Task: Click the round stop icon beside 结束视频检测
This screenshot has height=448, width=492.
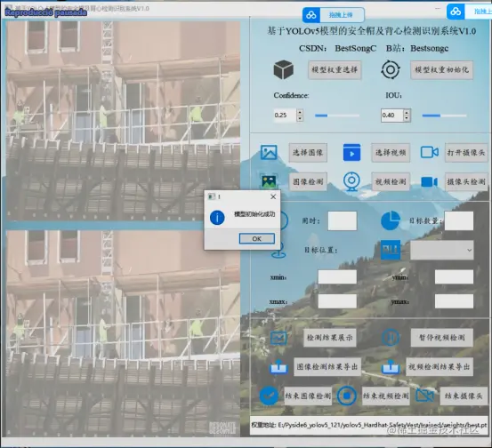Action: click(346, 396)
